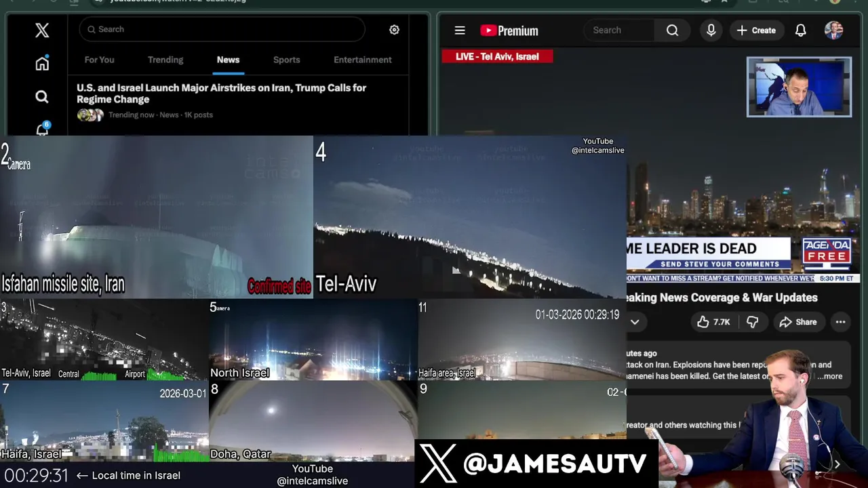Open X notifications bell with badge
The image size is (868, 488).
click(x=42, y=129)
